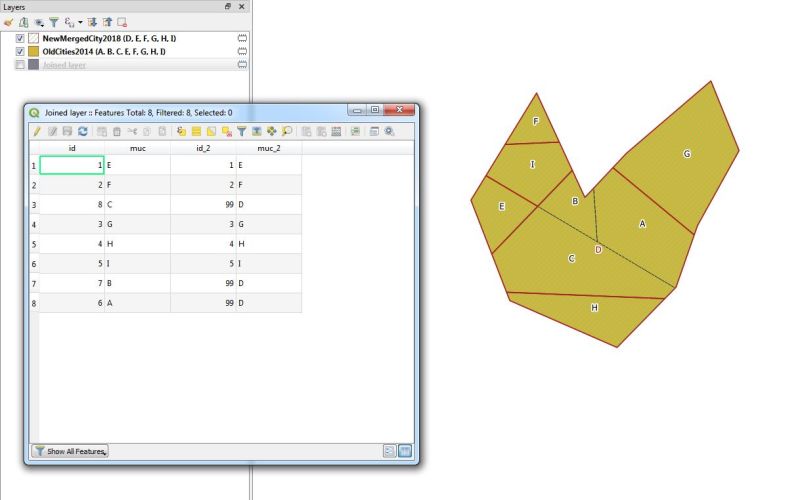Select row 7 using its row number header
This screenshot has width=800, height=500.
click(x=34, y=283)
